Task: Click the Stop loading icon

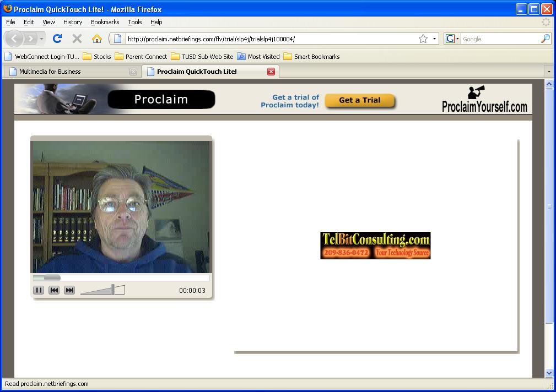Action: 77,39
